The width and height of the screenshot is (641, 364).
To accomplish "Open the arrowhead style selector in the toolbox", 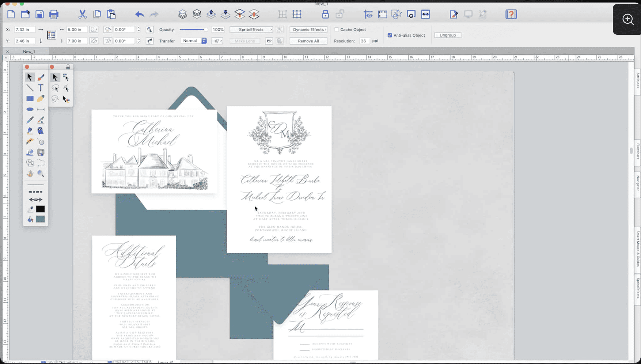I will pyautogui.click(x=35, y=200).
